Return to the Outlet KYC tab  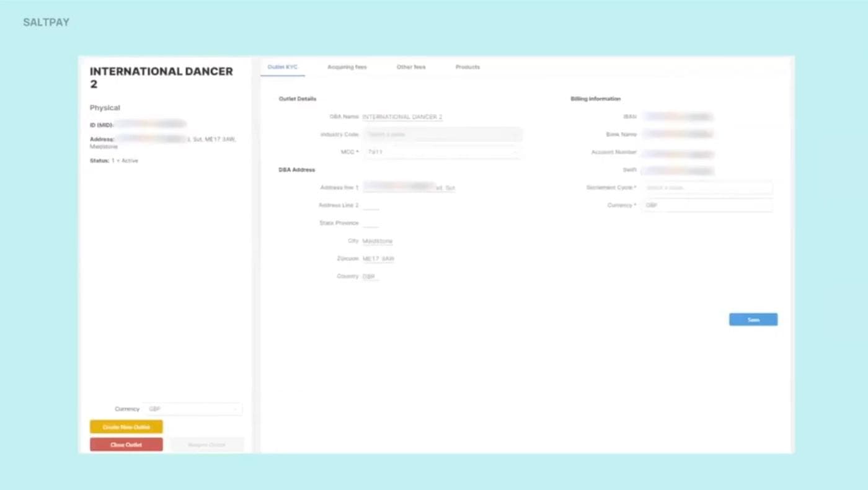pos(282,67)
